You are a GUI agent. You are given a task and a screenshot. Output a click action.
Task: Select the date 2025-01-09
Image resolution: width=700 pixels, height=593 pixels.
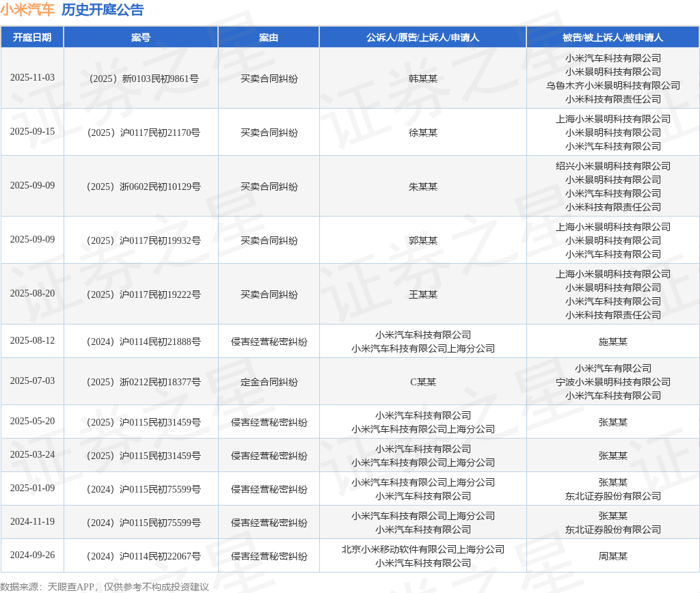(x=33, y=488)
